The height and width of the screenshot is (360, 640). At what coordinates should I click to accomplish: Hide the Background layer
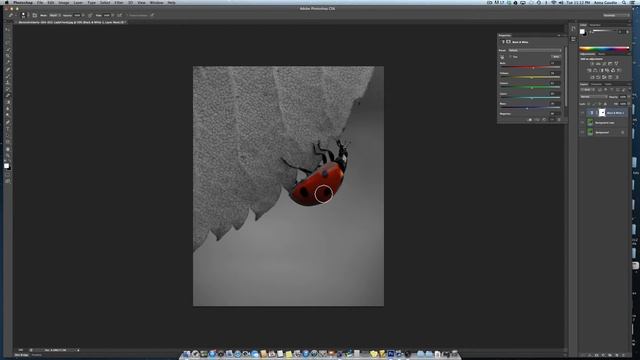582,132
